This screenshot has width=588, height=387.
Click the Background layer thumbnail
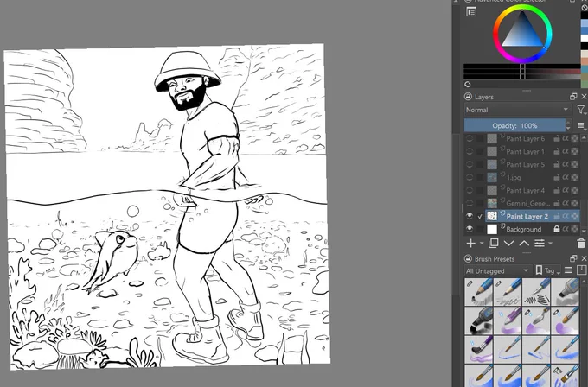pyautogui.click(x=492, y=229)
